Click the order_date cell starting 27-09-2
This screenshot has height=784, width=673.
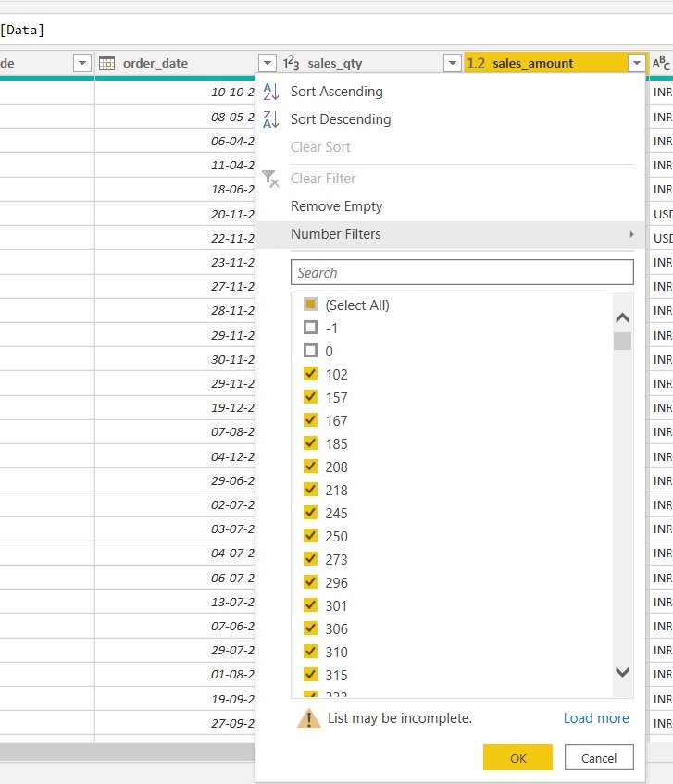175,723
